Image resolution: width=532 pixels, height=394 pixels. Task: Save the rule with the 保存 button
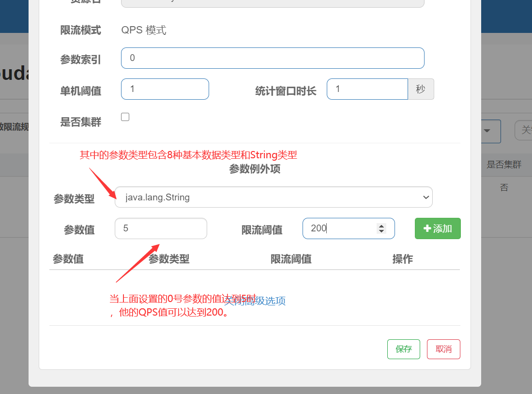tap(404, 349)
